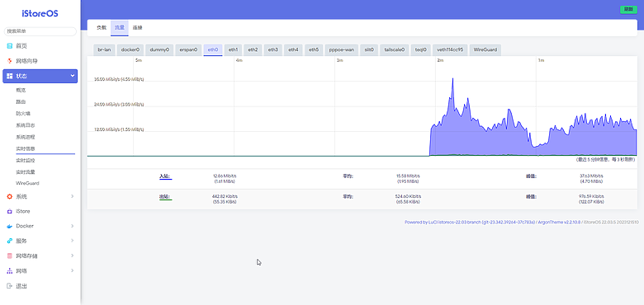Click the iStoreOS logo
The width and height of the screenshot is (644, 305).
(x=40, y=13)
